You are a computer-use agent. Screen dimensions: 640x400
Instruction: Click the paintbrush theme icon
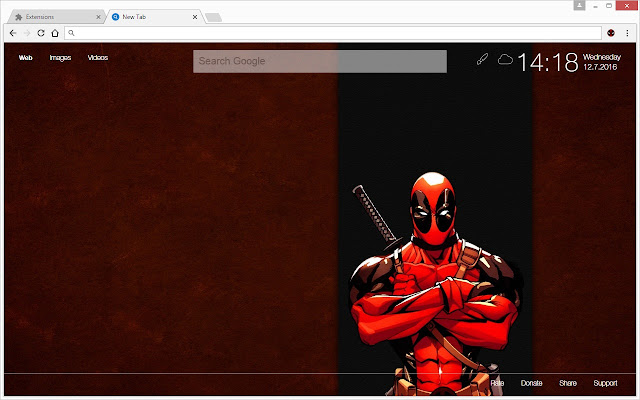482,59
